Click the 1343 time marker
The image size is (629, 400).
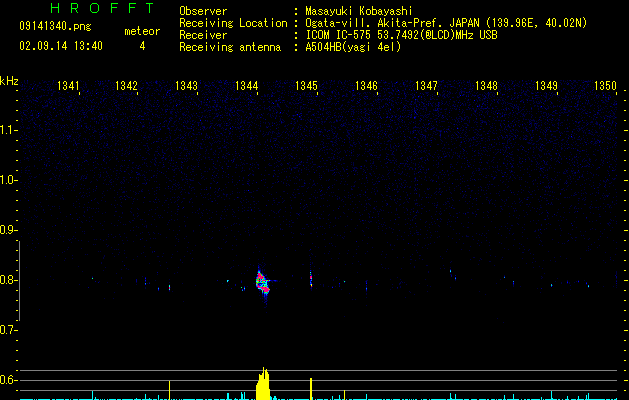(187, 86)
